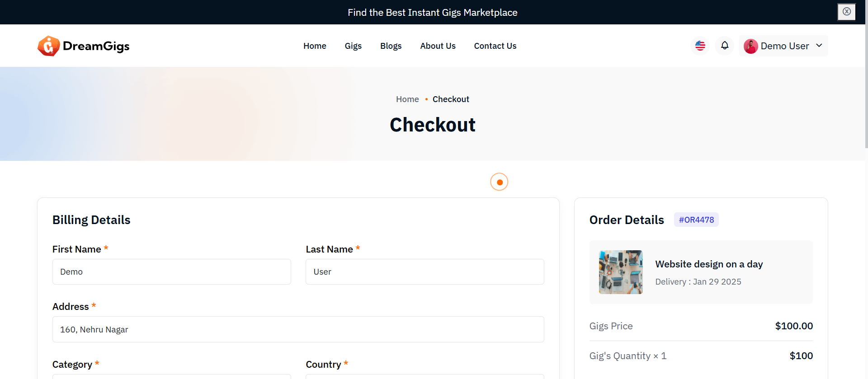The image size is (868, 379).
Task: Click the #OR4478 order ID badge
Action: pos(696,220)
